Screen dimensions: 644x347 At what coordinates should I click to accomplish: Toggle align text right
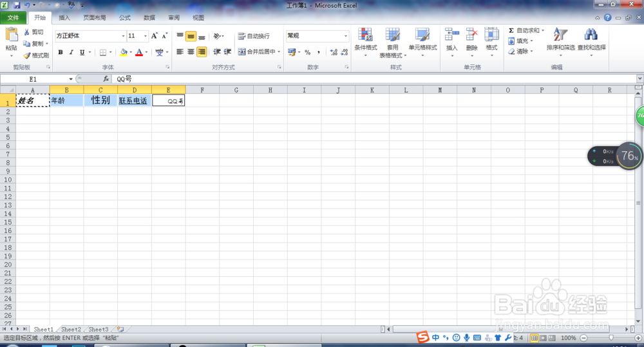click(x=202, y=52)
